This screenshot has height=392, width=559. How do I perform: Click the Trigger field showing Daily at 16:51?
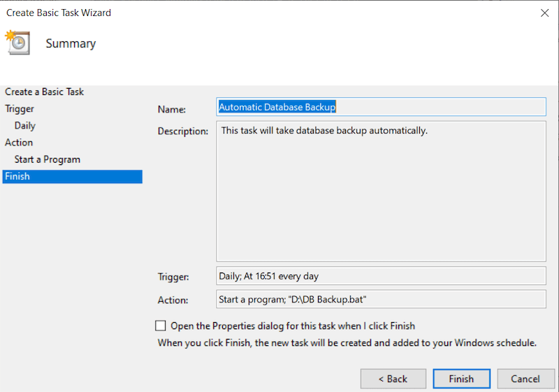(x=381, y=276)
